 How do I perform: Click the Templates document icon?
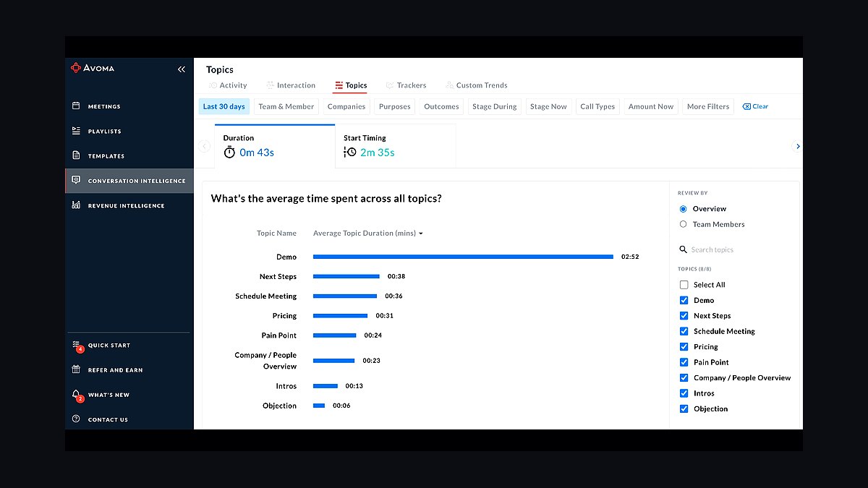tap(76, 155)
